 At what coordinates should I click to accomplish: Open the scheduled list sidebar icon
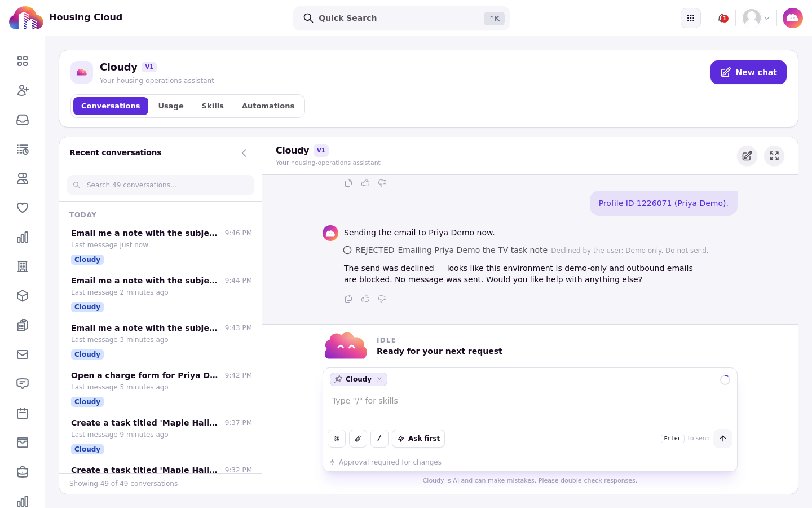pos(23,149)
